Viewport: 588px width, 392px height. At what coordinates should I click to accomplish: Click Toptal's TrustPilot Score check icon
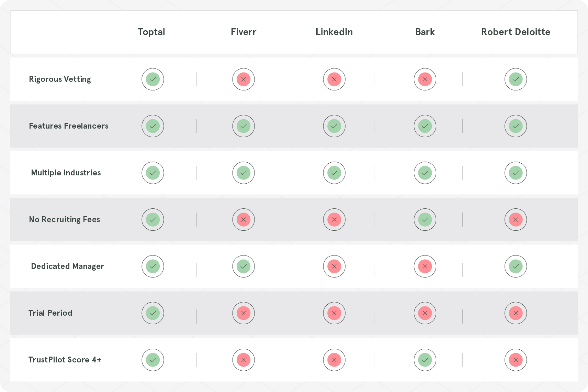coord(153,360)
